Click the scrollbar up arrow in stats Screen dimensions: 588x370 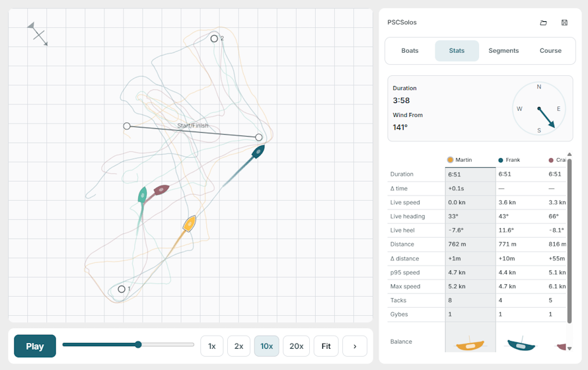570,154
